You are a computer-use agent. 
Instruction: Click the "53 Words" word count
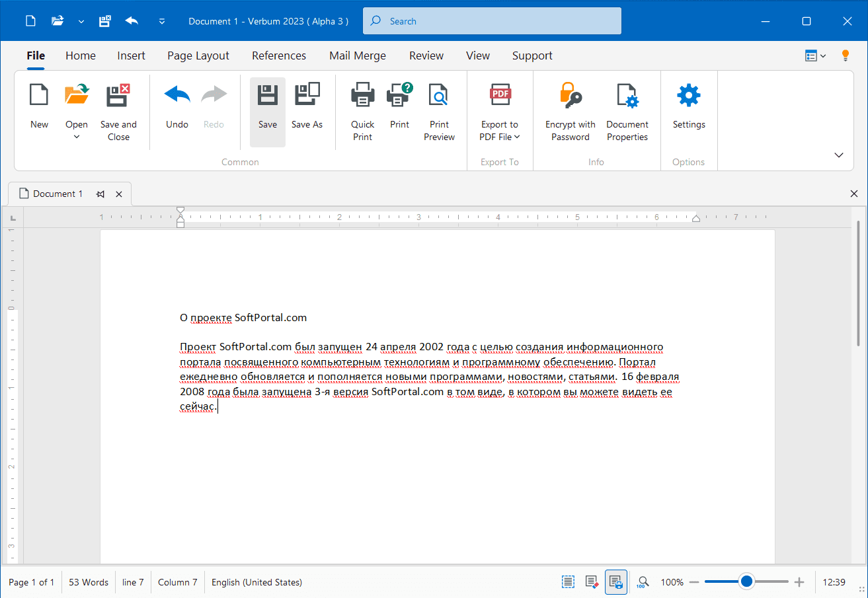pyautogui.click(x=89, y=582)
